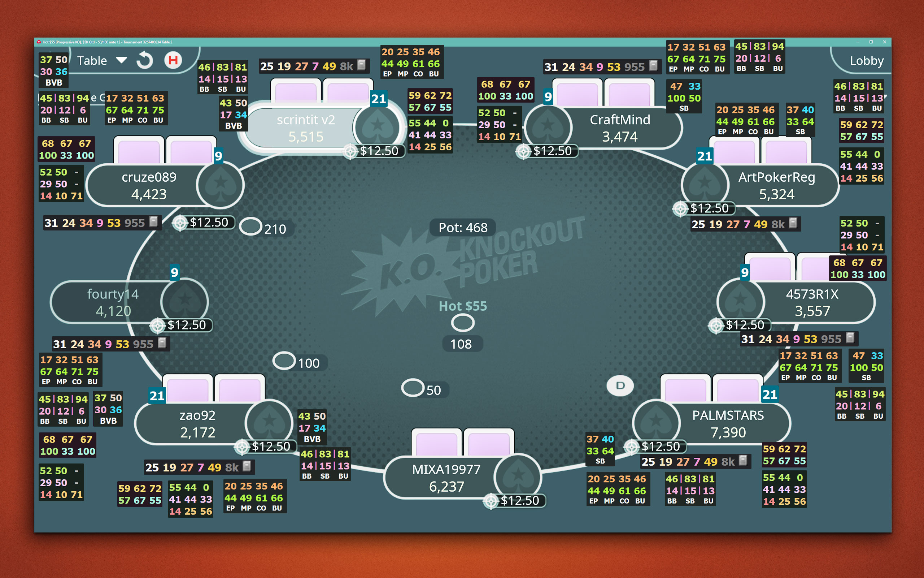Select player name MIXA19977
The image size is (924, 578).
[446, 469]
